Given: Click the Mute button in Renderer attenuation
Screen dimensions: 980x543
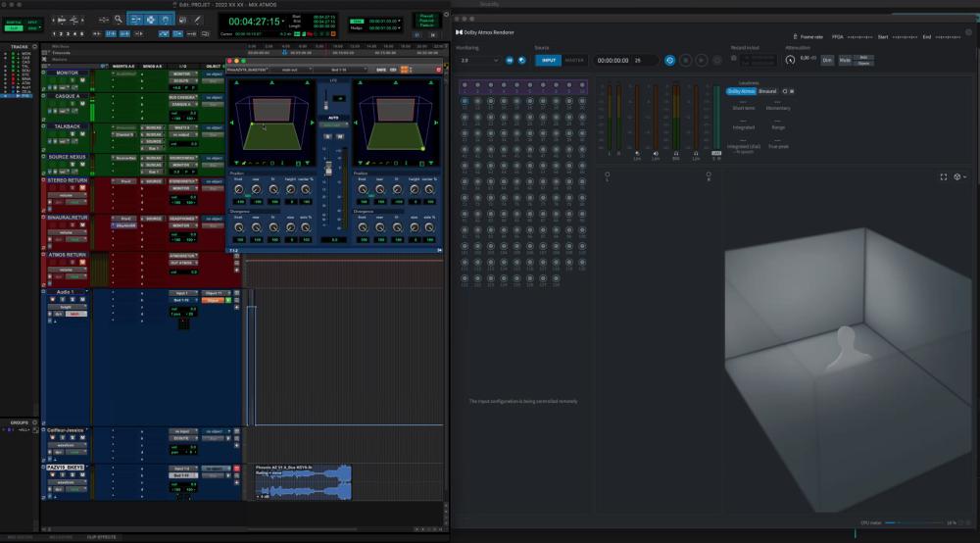Looking at the screenshot, I should pyautogui.click(x=845, y=60).
